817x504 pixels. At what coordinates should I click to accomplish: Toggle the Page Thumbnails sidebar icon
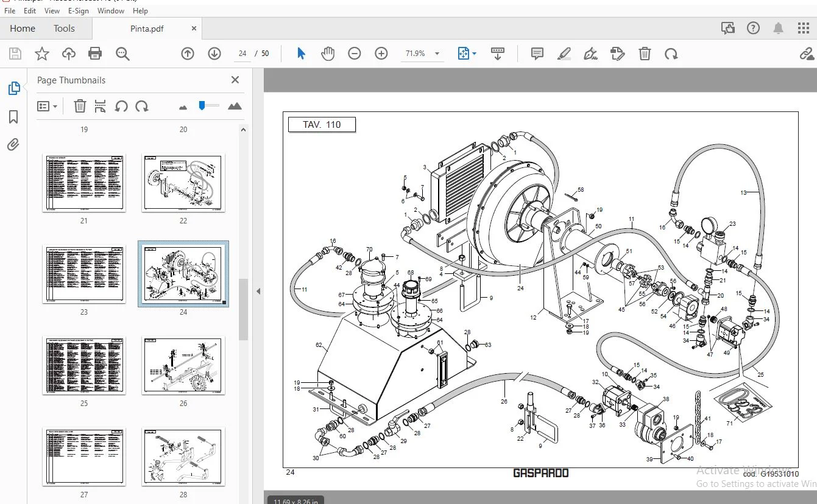[13, 89]
